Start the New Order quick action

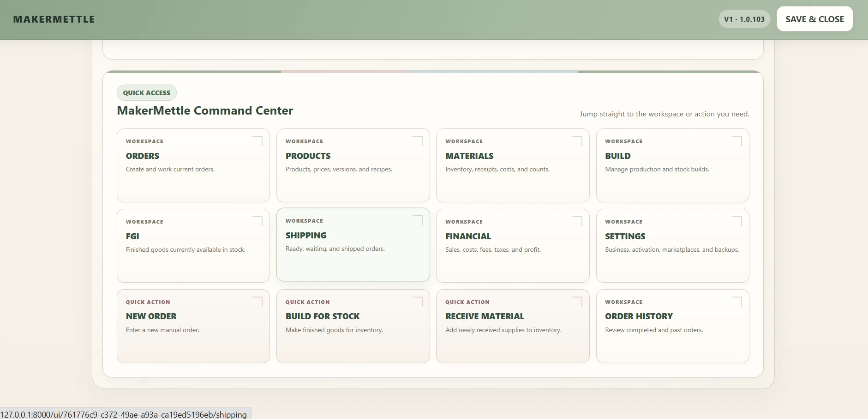(x=193, y=326)
